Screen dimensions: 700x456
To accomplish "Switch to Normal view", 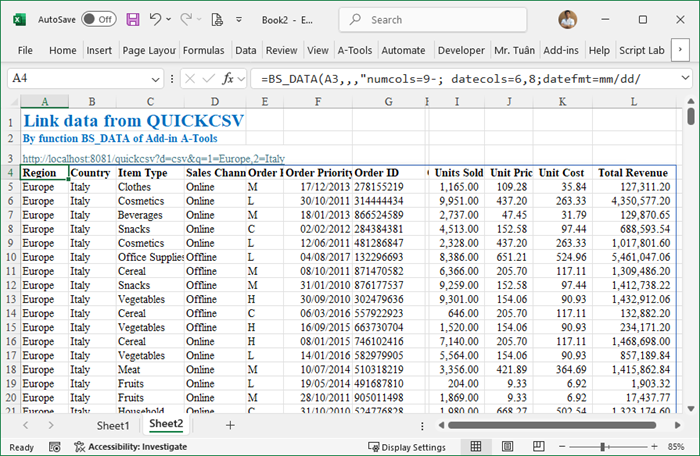I will [476, 446].
